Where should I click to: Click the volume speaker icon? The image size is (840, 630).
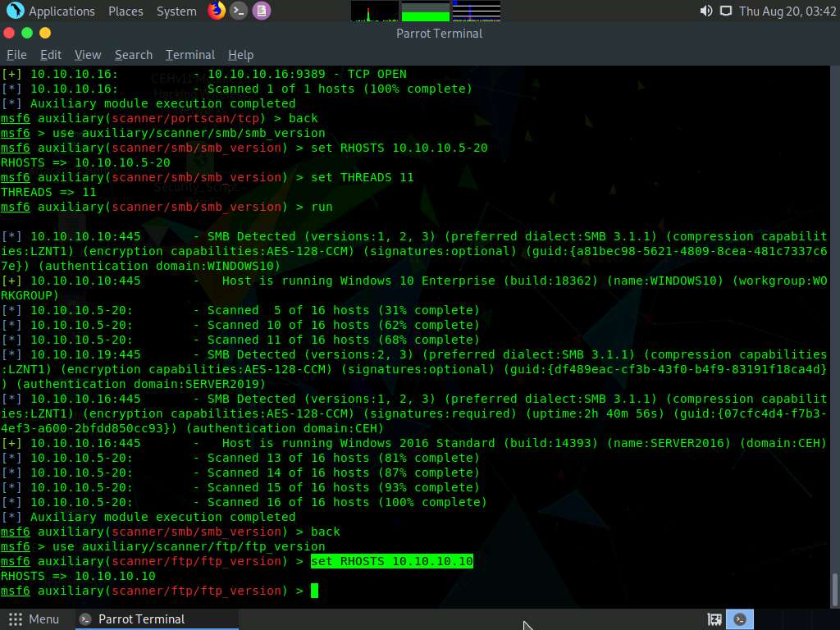point(706,11)
